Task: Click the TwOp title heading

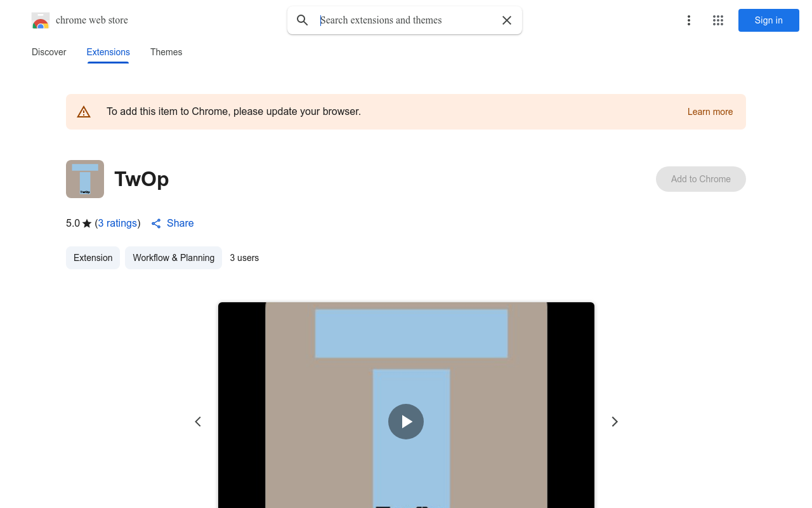Action: tap(141, 179)
